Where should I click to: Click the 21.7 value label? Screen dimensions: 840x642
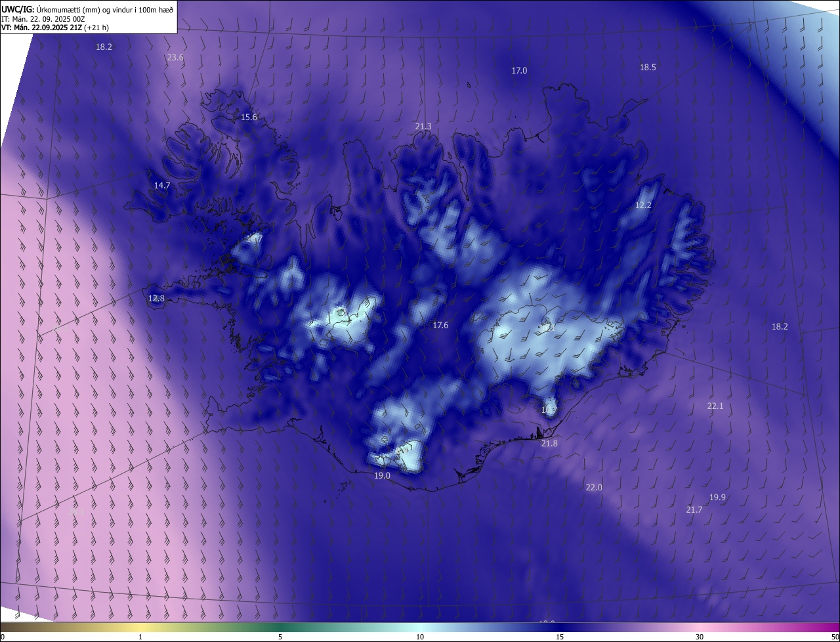(x=694, y=510)
